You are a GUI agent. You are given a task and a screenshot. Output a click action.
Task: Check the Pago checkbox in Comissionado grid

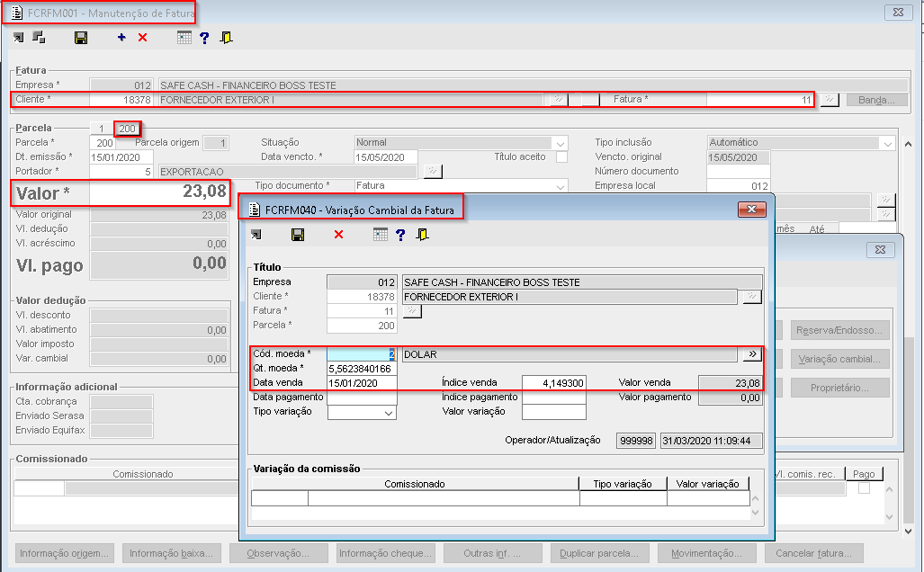[864, 488]
